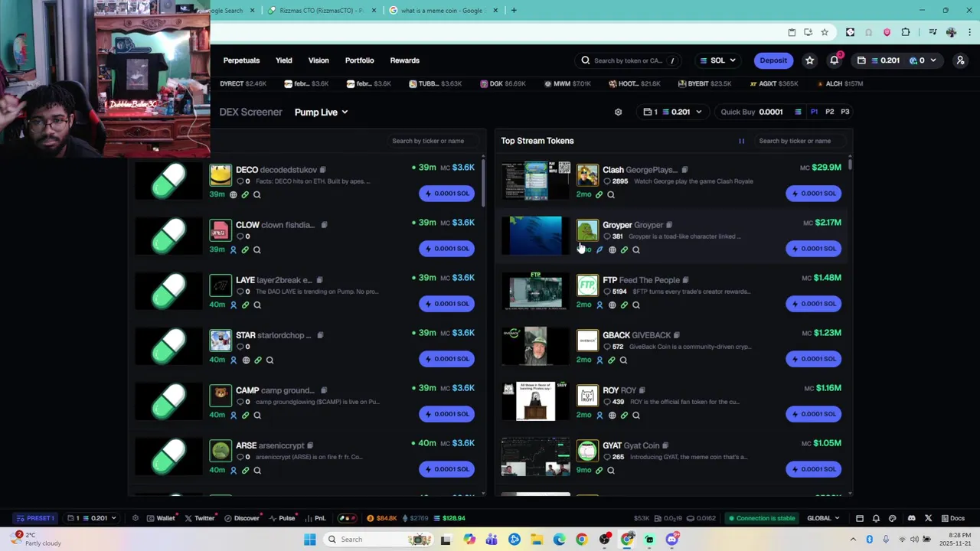Search ROY token with magnifier icon

coord(636,415)
